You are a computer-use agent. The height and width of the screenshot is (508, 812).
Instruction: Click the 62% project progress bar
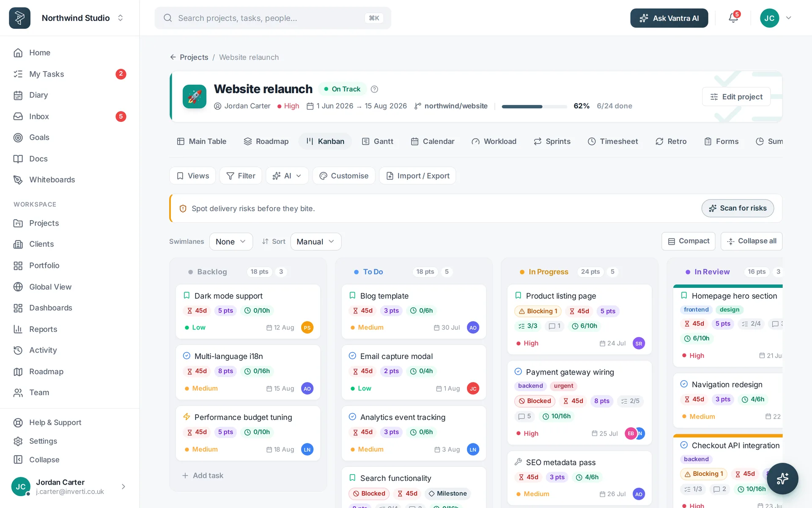(x=534, y=106)
